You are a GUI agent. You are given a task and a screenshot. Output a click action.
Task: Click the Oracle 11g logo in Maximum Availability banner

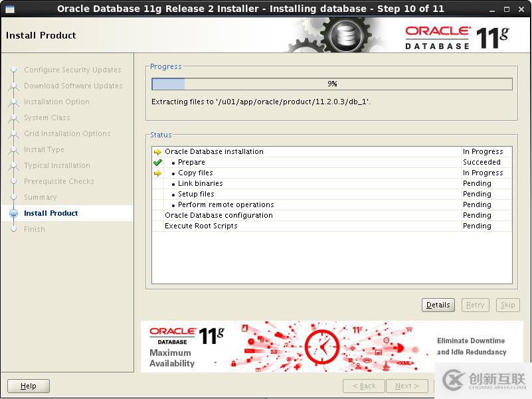coord(187,336)
